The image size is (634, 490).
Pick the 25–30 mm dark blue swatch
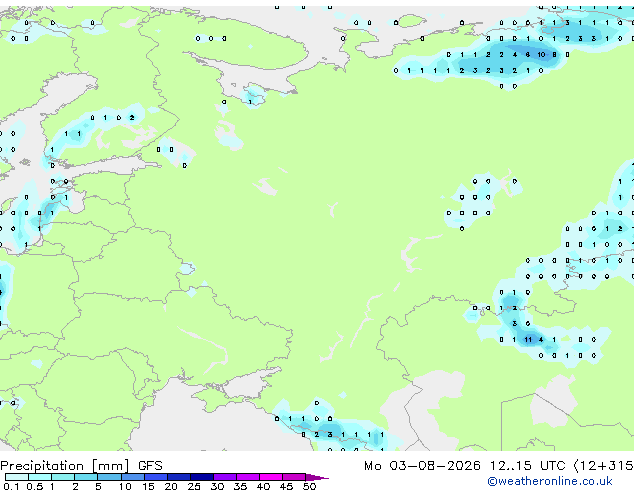click(x=202, y=477)
